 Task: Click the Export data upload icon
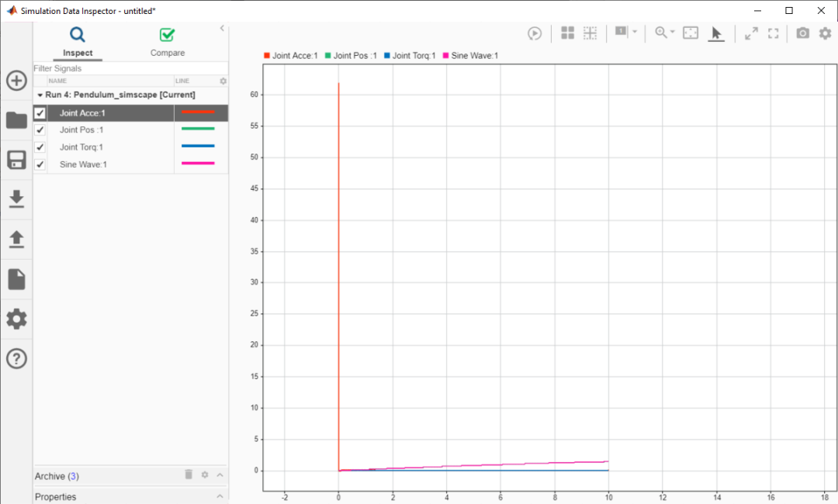[16, 239]
